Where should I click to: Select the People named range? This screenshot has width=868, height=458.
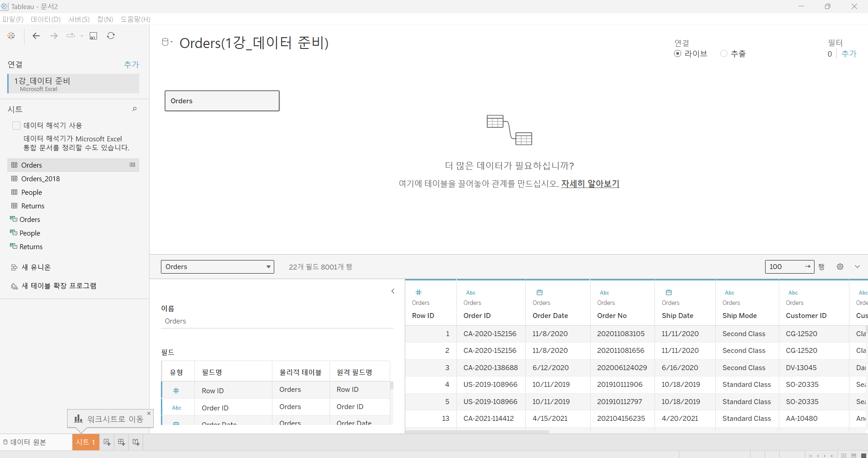29,233
